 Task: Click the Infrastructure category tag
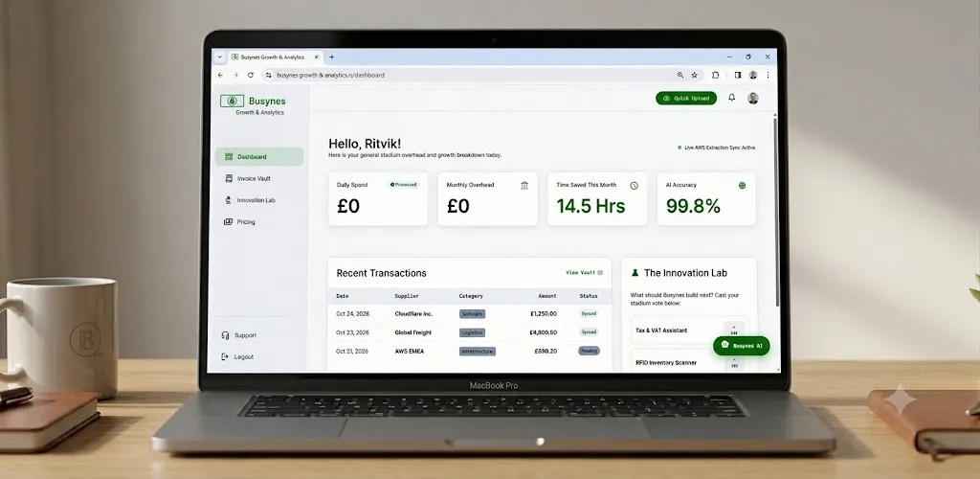click(478, 352)
